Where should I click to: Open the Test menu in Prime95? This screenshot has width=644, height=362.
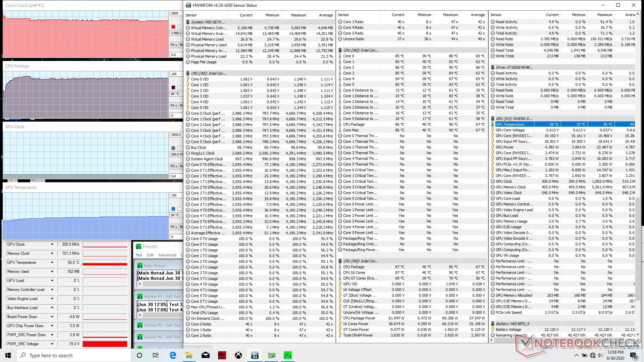(139, 255)
